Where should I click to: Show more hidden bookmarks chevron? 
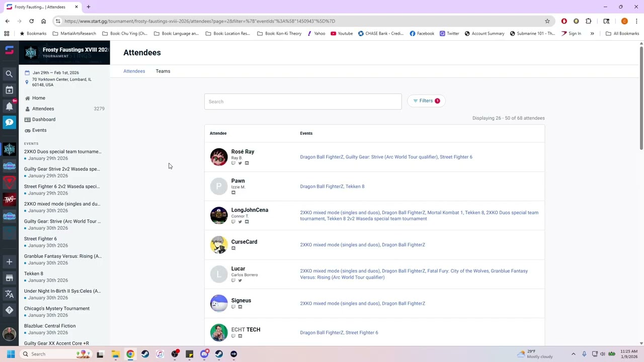pos(592,34)
